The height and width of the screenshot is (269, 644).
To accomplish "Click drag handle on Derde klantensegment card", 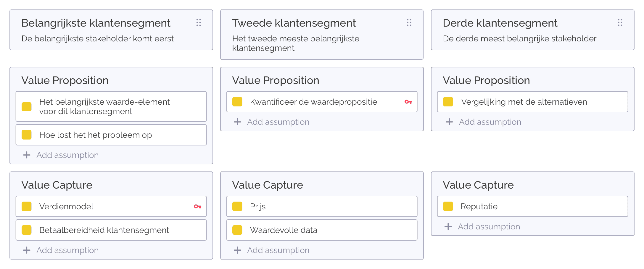I will click(x=620, y=23).
